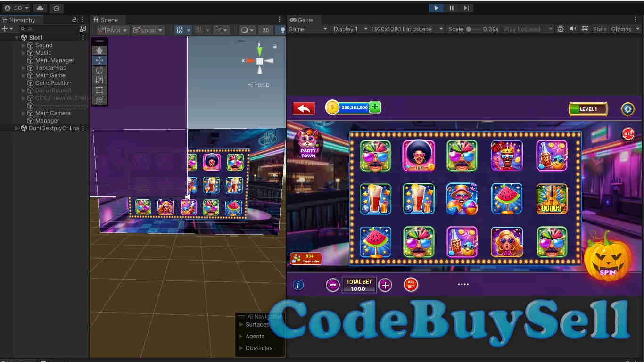
Task: Click the red back arrow in game
Action: (x=304, y=108)
